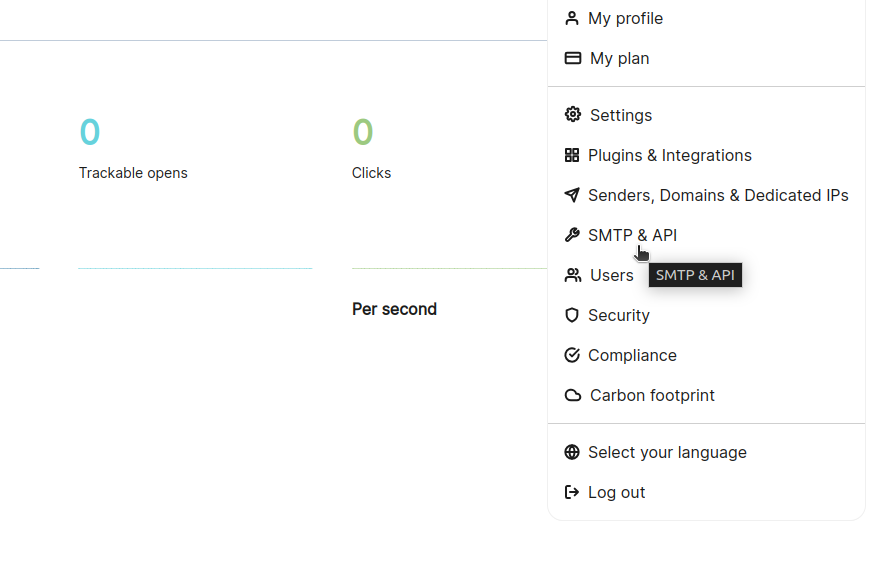The image size is (881, 569).
Task: Click Log out label
Action: tap(616, 493)
